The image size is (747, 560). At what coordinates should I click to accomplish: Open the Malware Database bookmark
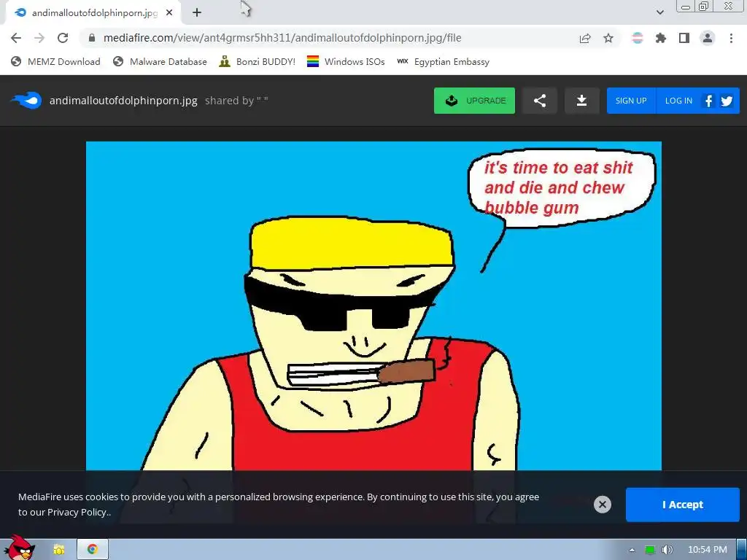[160, 62]
